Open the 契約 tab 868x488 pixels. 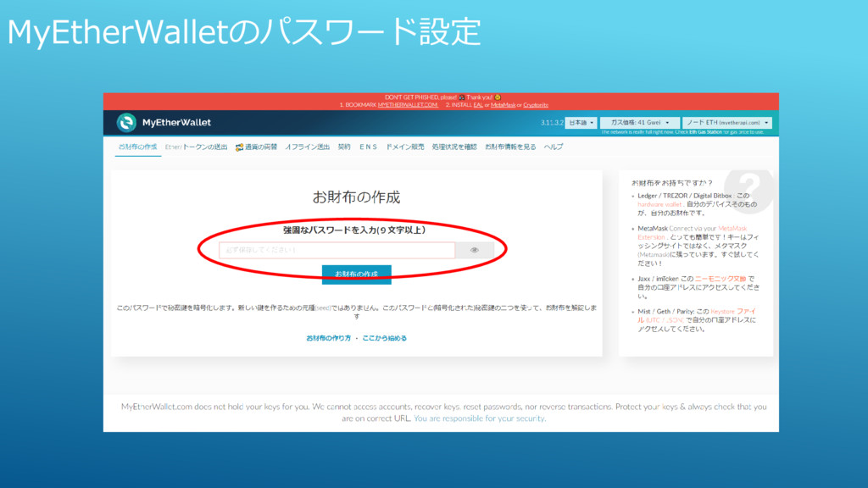pyautogui.click(x=344, y=147)
